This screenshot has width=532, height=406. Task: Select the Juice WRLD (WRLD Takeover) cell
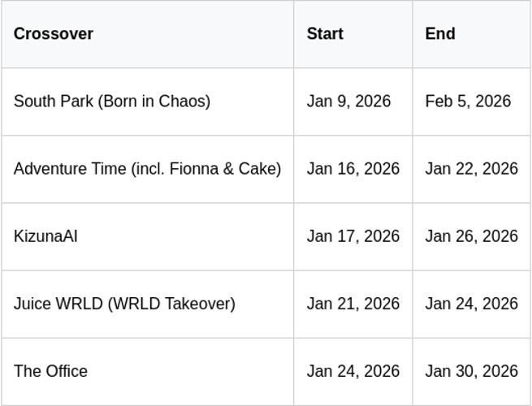coord(124,304)
